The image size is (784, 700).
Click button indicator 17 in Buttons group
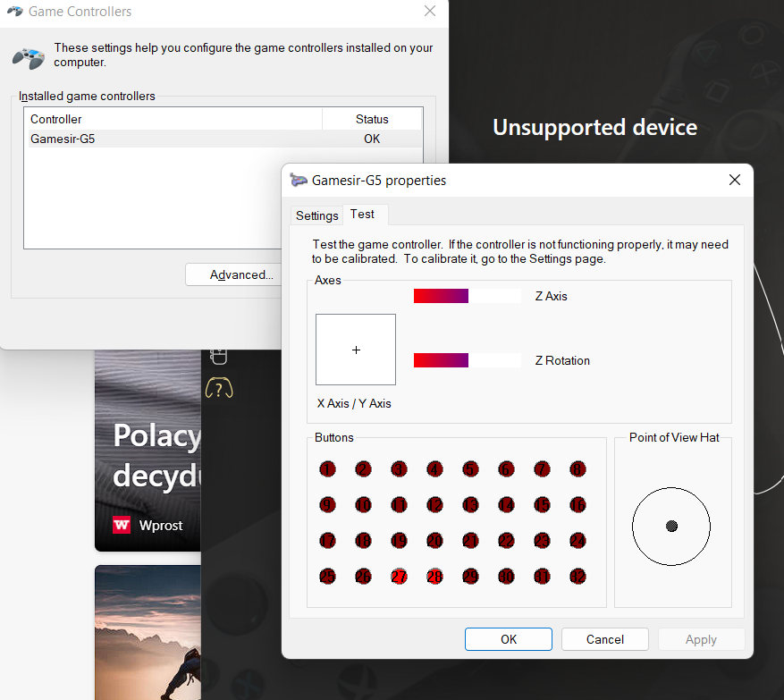point(327,541)
